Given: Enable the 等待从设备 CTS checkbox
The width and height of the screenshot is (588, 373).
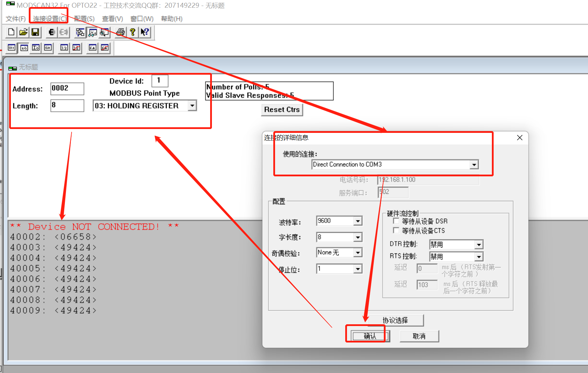Looking at the screenshot, I should [396, 230].
